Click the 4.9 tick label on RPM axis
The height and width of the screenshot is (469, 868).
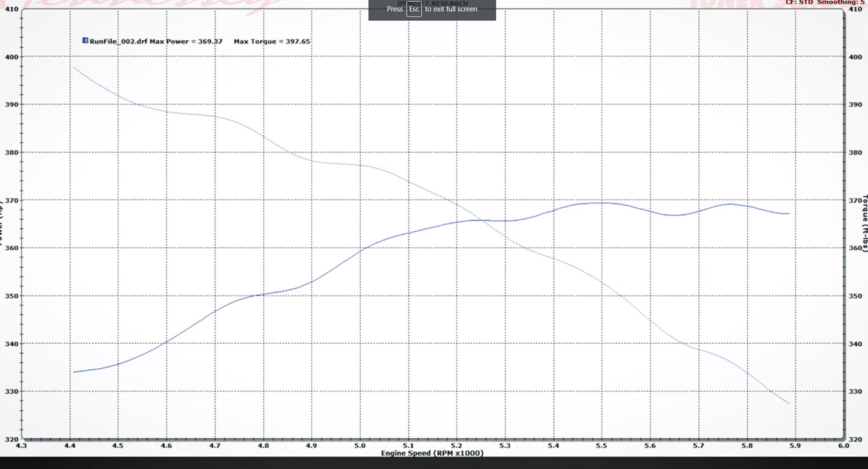pos(311,446)
